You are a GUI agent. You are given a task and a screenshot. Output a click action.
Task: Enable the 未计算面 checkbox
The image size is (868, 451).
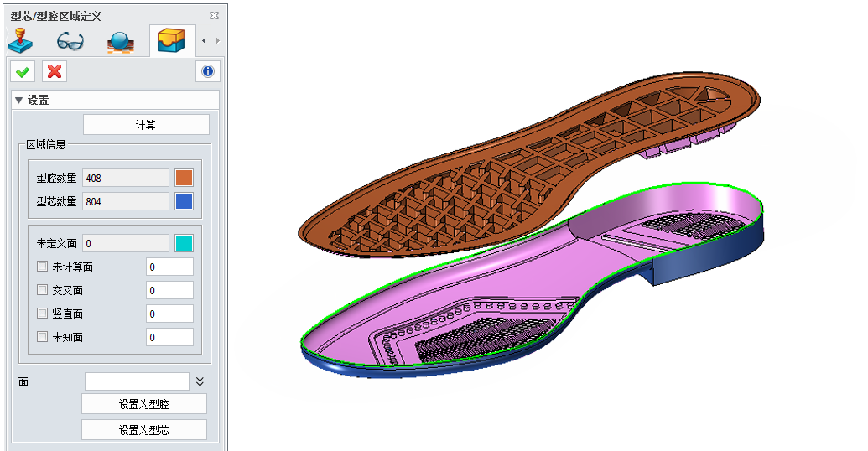43,267
